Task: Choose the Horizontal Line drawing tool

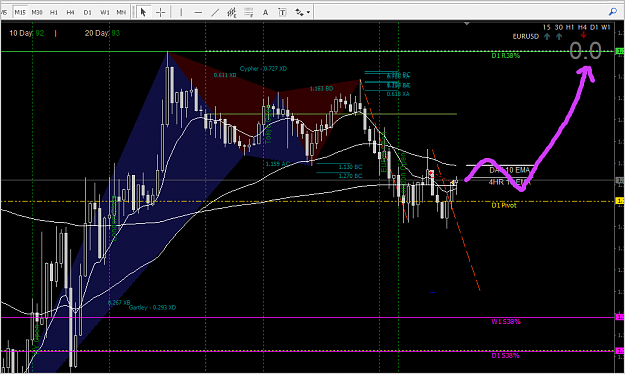Action: pyautogui.click(x=198, y=12)
